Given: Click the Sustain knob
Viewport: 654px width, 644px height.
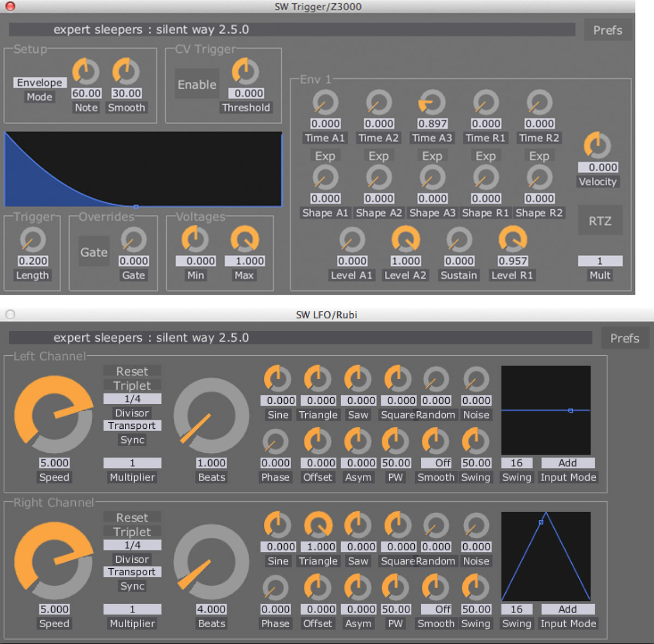Looking at the screenshot, I should tap(459, 240).
